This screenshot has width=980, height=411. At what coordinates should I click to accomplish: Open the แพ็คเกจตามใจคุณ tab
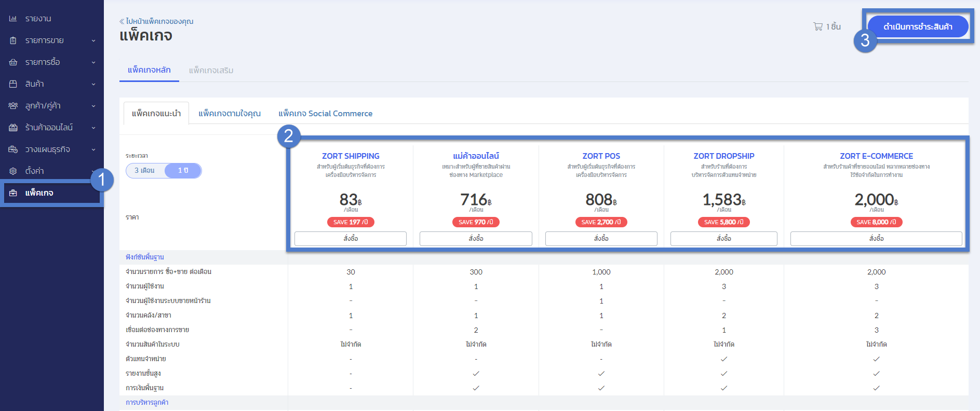pos(230,113)
